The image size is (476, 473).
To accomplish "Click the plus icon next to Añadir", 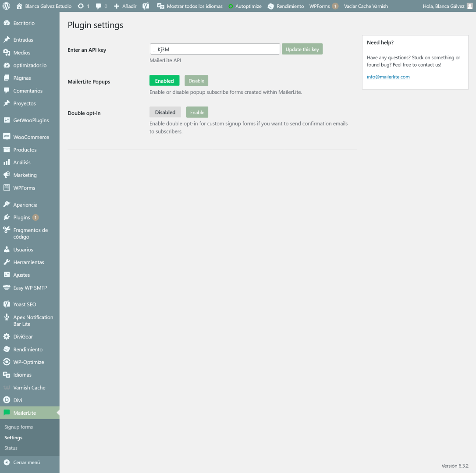I will coord(117,6).
